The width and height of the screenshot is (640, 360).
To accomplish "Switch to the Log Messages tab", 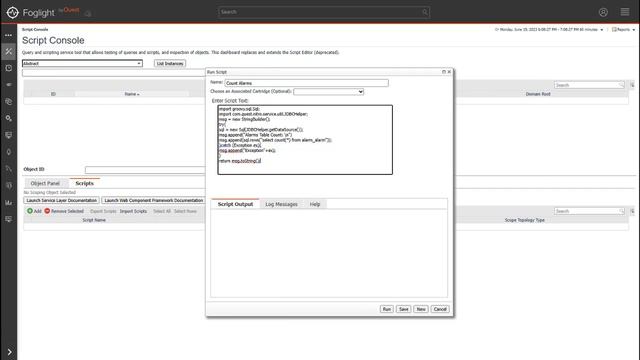I will [x=281, y=204].
